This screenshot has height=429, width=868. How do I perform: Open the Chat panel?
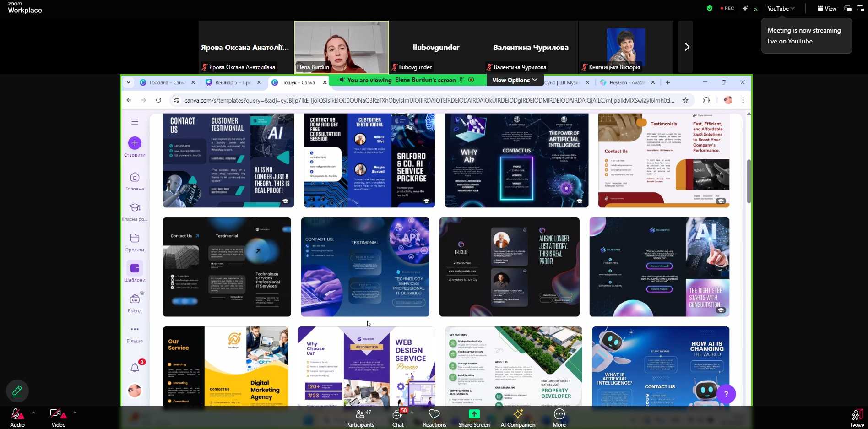click(x=397, y=415)
